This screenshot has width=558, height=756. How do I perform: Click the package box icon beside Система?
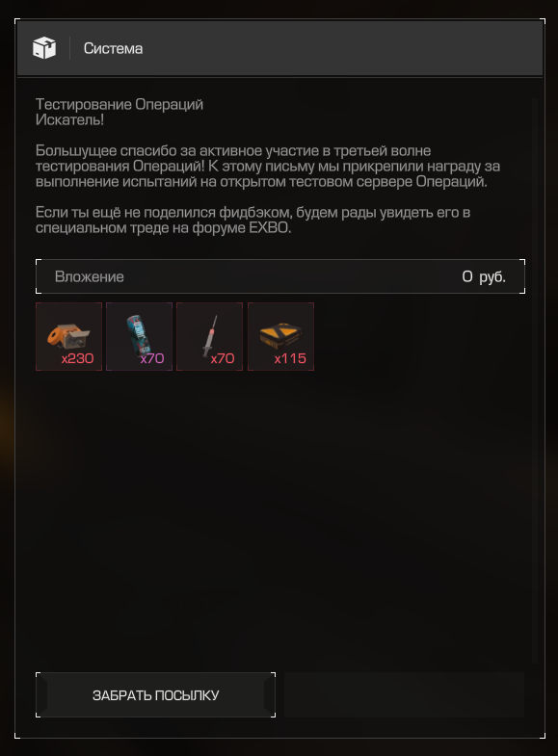click(x=44, y=48)
